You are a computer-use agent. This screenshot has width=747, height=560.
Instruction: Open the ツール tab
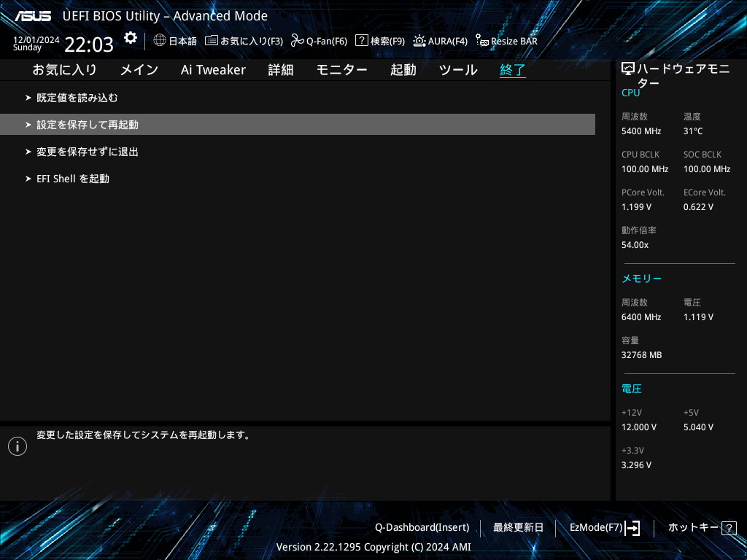(x=458, y=70)
